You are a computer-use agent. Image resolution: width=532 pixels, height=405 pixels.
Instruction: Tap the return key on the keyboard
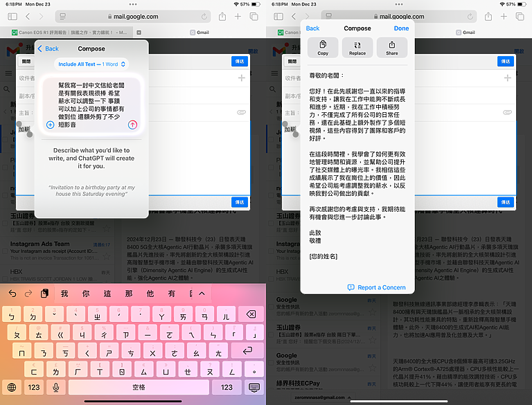[247, 350]
